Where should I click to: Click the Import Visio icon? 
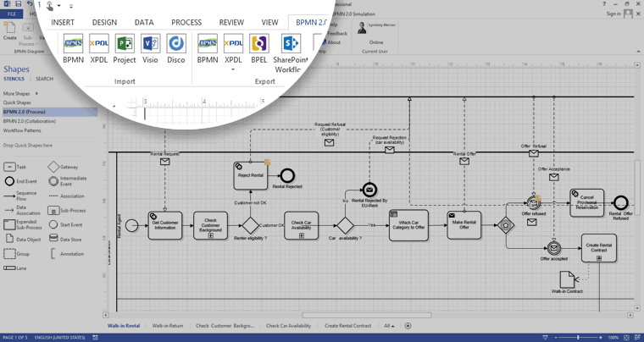[x=150, y=43]
